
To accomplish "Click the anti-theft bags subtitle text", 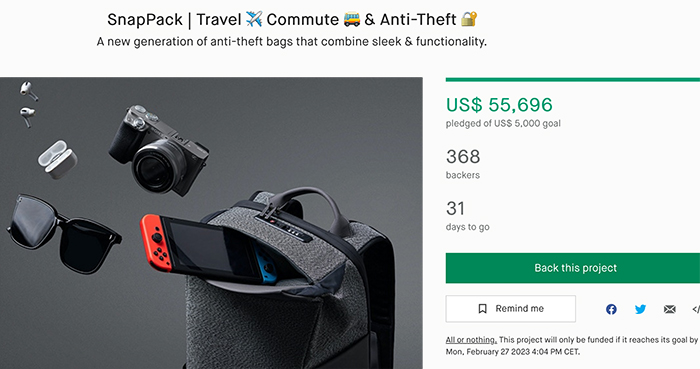I will coord(292,41).
